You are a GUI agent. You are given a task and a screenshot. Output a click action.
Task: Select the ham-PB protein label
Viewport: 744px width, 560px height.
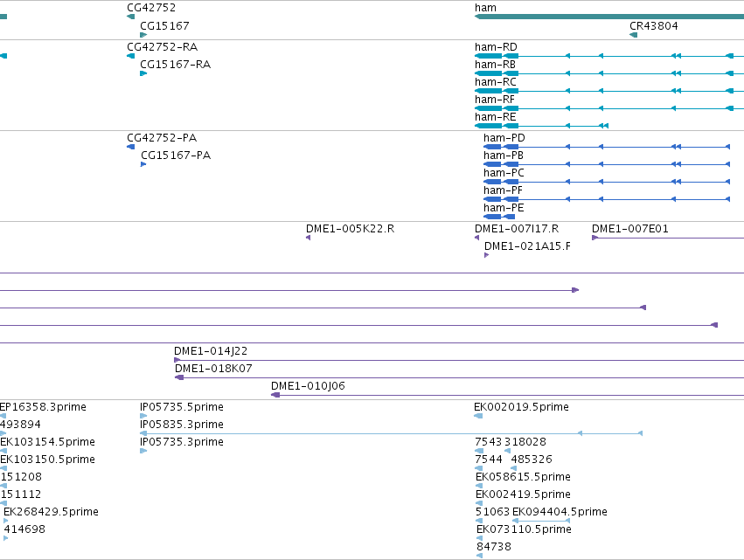point(504,155)
